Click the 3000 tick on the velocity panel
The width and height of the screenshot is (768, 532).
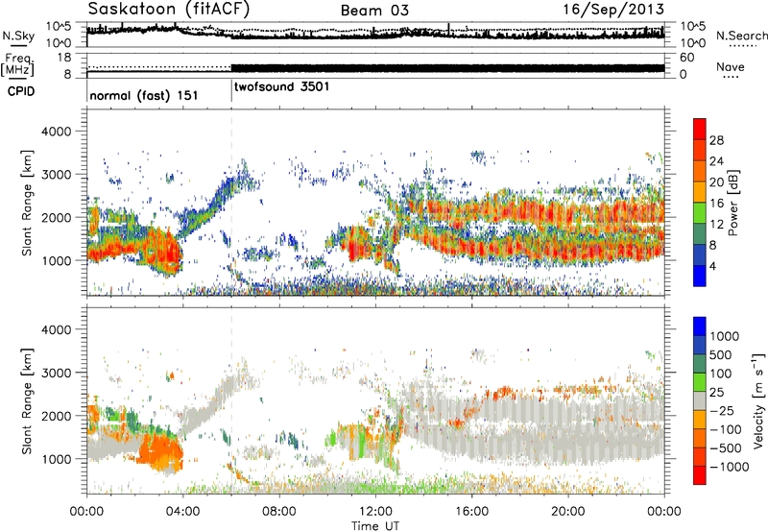(56, 373)
